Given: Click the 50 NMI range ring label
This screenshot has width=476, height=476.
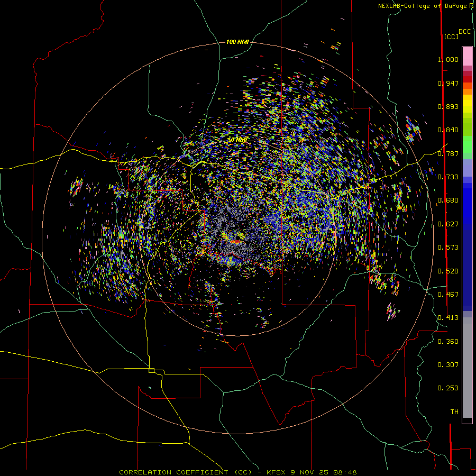Looking at the screenshot, I should 237,140.
